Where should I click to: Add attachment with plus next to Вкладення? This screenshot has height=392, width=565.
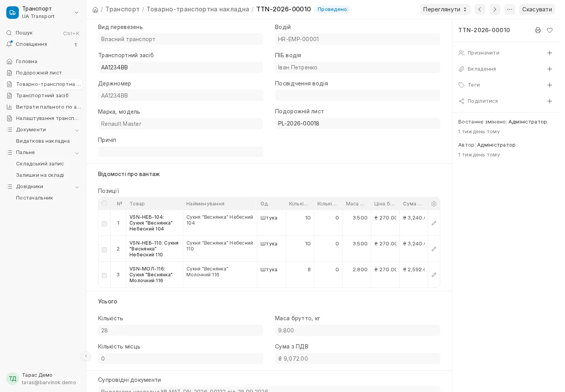pyautogui.click(x=550, y=69)
